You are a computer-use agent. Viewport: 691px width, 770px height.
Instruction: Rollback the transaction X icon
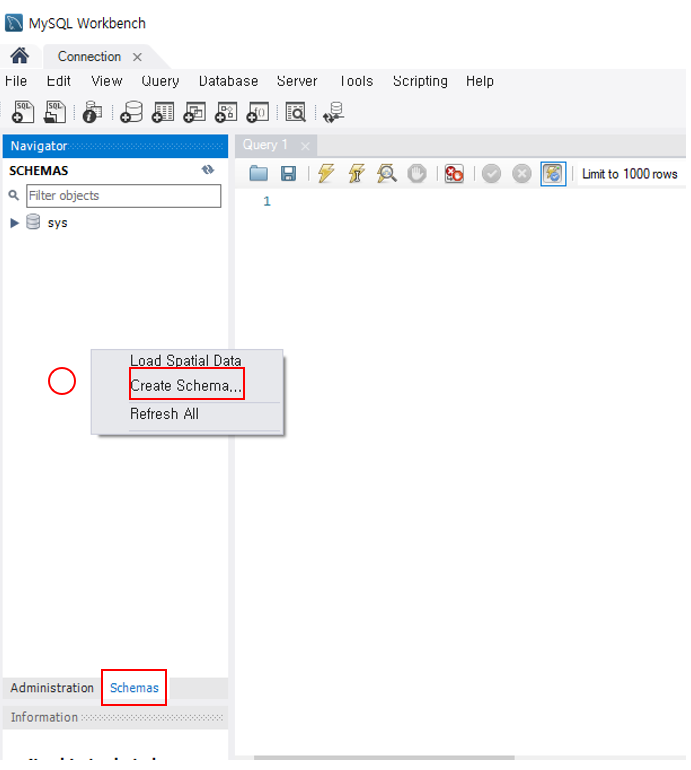(x=522, y=173)
